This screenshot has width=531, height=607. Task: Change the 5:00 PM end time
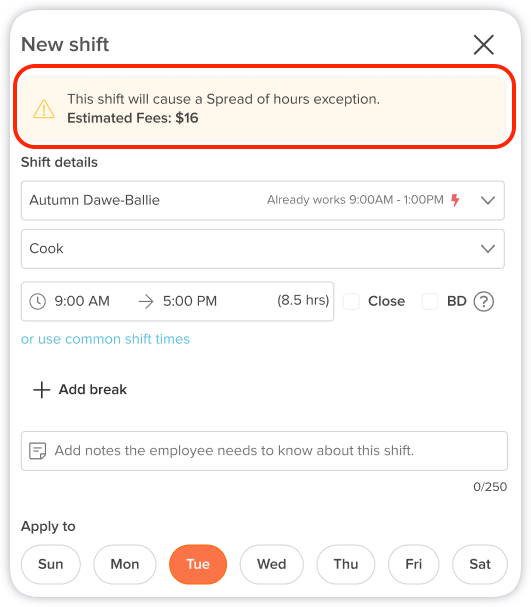click(190, 301)
